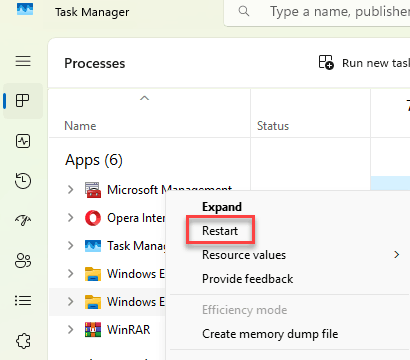410x360 pixels.
Task: Click the Apps (6) group heading
Action: coord(94,160)
